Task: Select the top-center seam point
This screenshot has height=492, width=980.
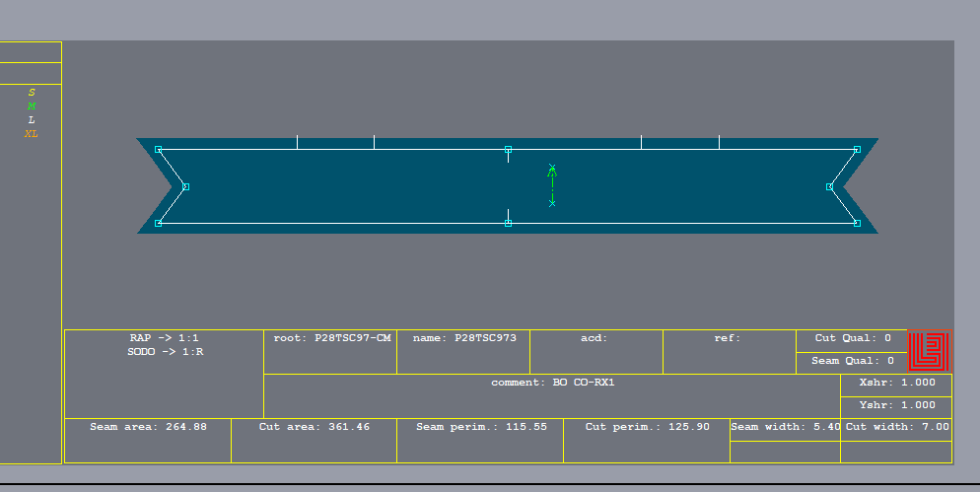Action: click(x=508, y=150)
